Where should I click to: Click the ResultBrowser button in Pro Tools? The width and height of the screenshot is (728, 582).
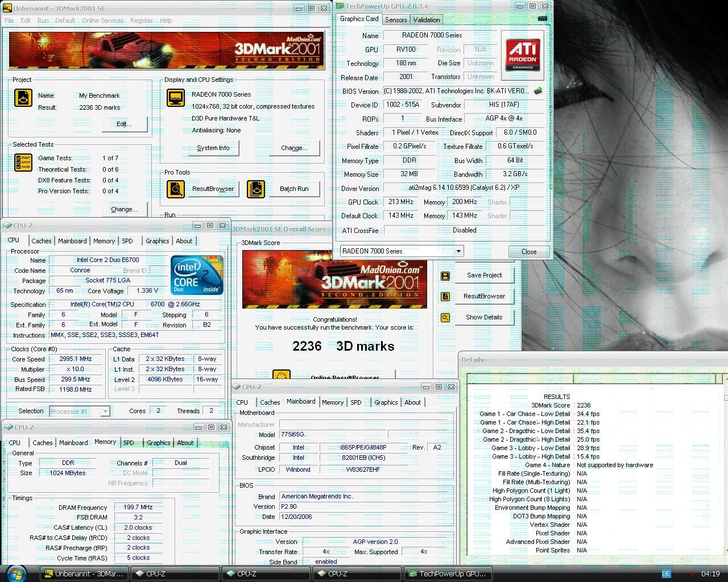pos(213,189)
